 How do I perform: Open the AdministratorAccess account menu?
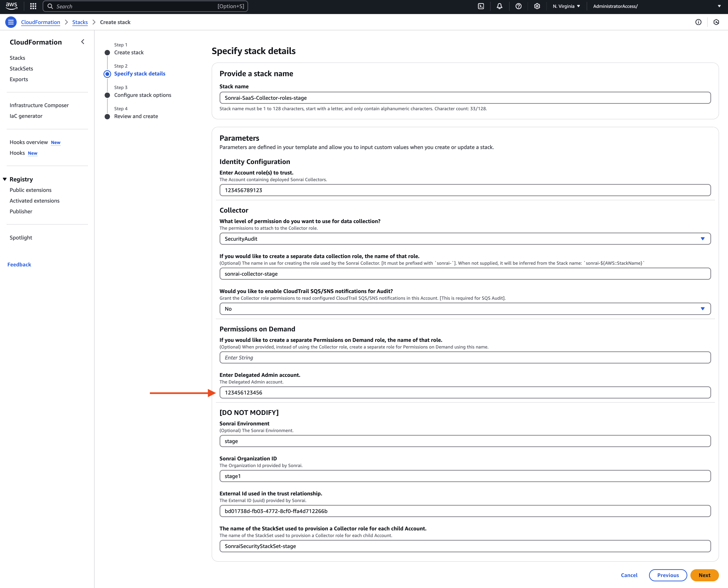[x=657, y=6]
